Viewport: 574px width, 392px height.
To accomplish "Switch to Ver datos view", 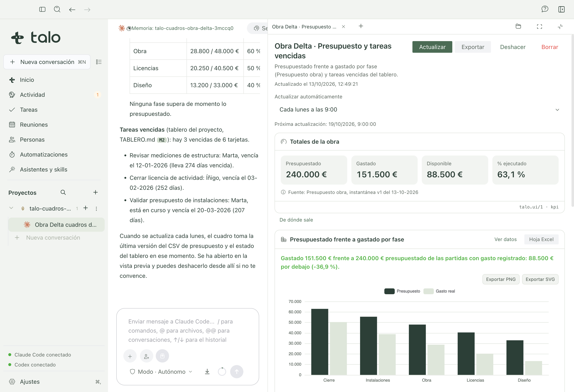I will pyautogui.click(x=505, y=239).
